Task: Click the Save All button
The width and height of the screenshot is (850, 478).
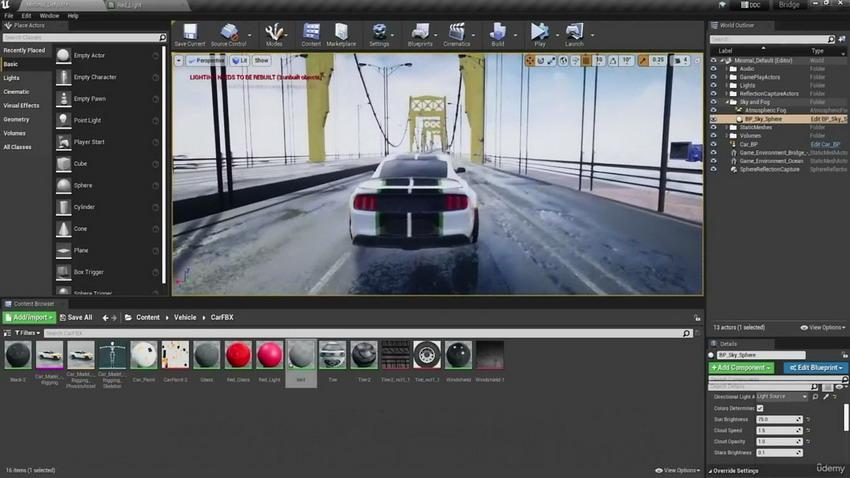Action: tap(76, 318)
